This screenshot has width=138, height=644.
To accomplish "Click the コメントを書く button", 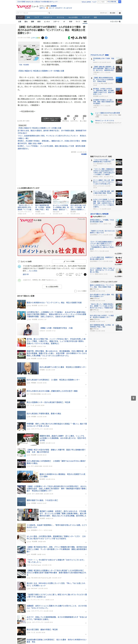I will coord(69,261).
